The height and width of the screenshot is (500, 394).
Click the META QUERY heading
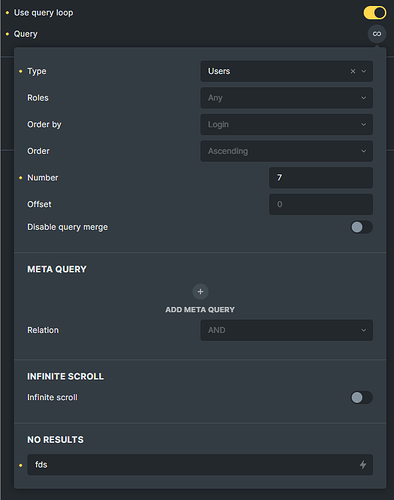click(x=57, y=269)
